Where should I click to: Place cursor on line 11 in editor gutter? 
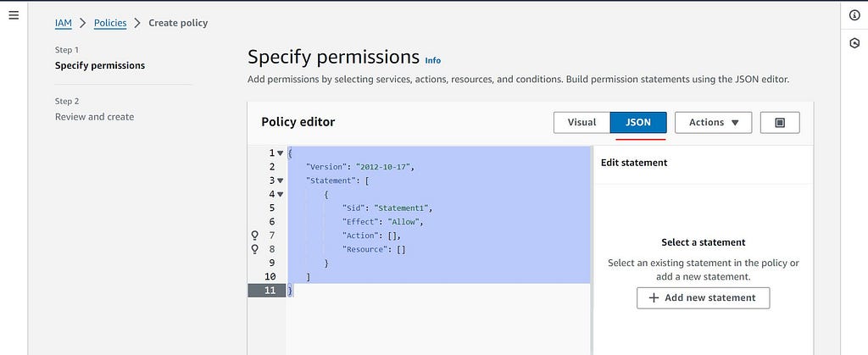(267, 291)
